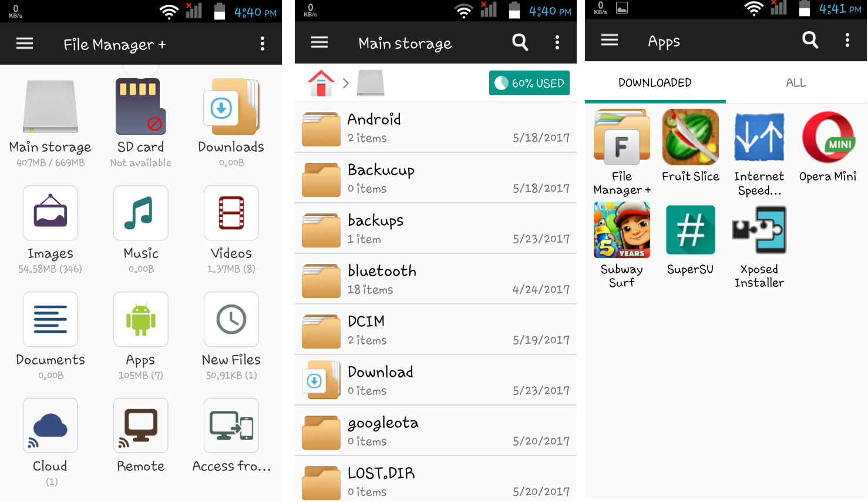The width and height of the screenshot is (868, 502).
Task: Open the New Files clock icon
Action: [231, 319]
